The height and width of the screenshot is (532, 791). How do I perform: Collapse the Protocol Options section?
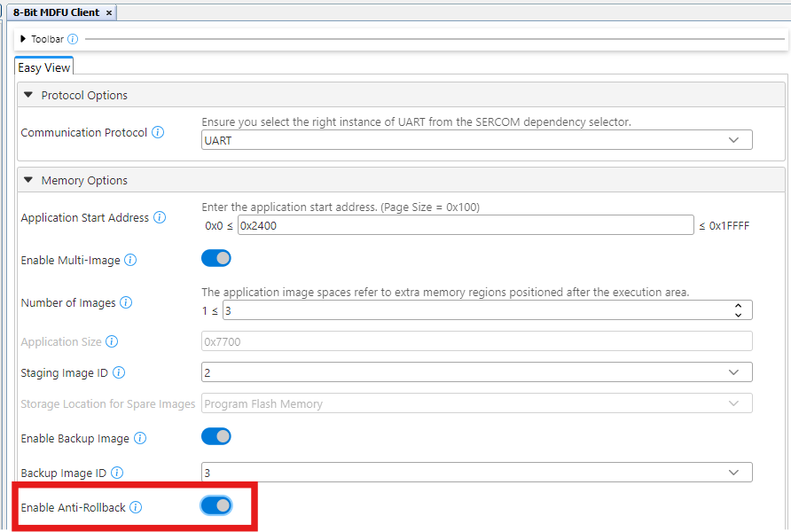pyautogui.click(x=29, y=96)
